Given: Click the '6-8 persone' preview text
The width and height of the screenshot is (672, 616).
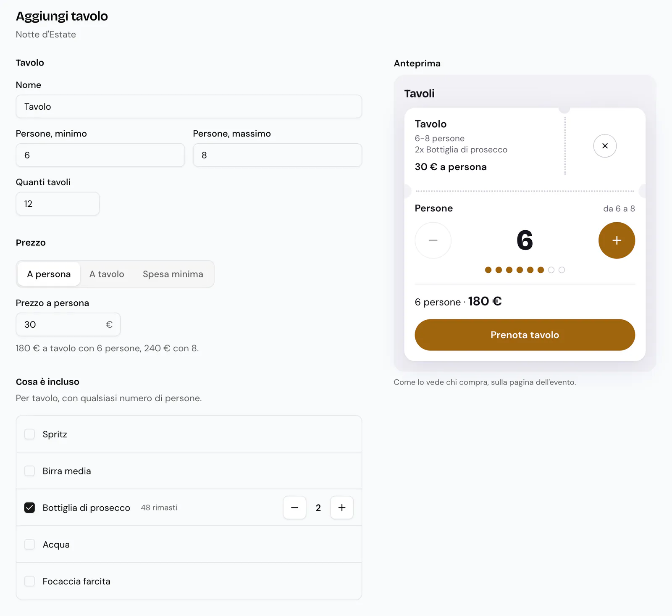Looking at the screenshot, I should [x=440, y=138].
